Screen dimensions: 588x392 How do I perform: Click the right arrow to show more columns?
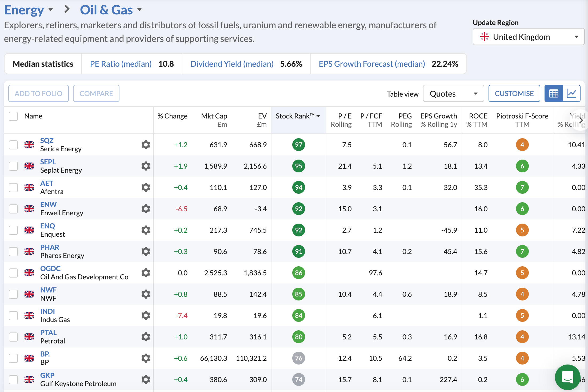click(581, 120)
